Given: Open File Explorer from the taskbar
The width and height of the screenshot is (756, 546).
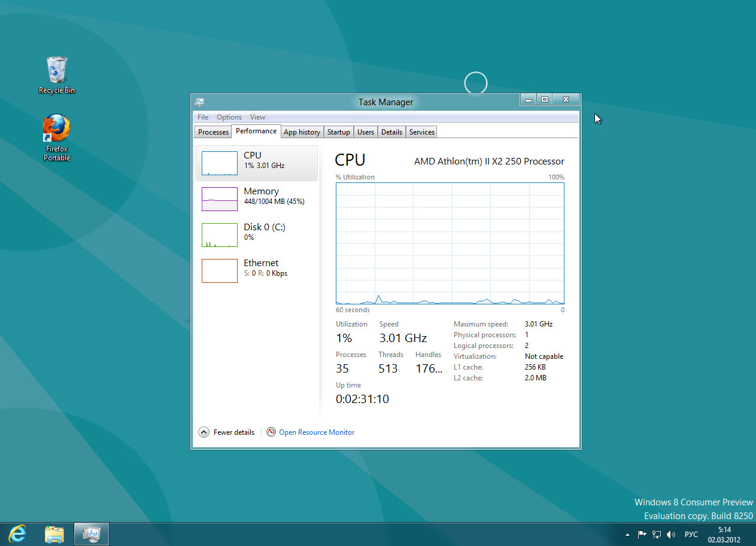Looking at the screenshot, I should coord(54,533).
